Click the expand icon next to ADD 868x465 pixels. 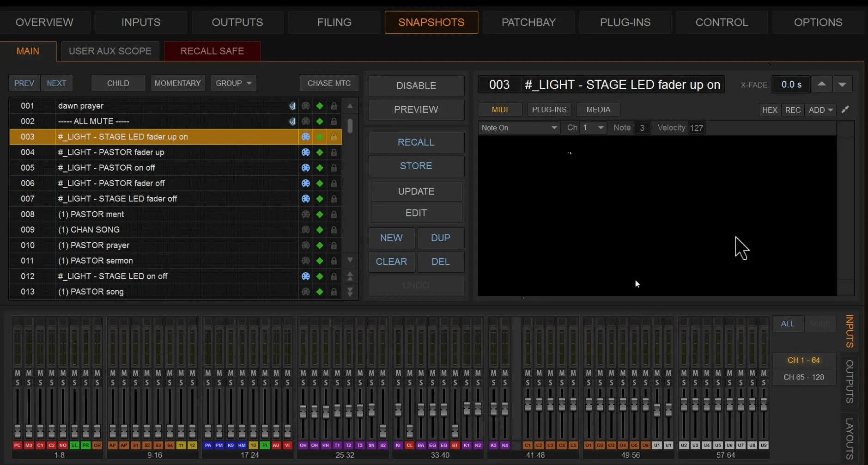845,110
